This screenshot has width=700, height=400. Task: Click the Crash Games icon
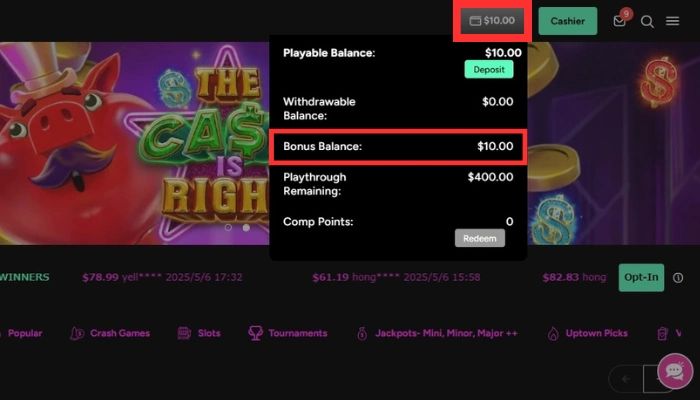(77, 333)
